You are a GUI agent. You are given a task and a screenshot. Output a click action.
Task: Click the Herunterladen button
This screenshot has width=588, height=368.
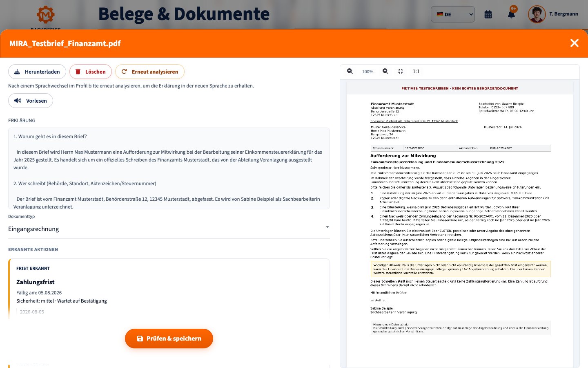click(37, 72)
